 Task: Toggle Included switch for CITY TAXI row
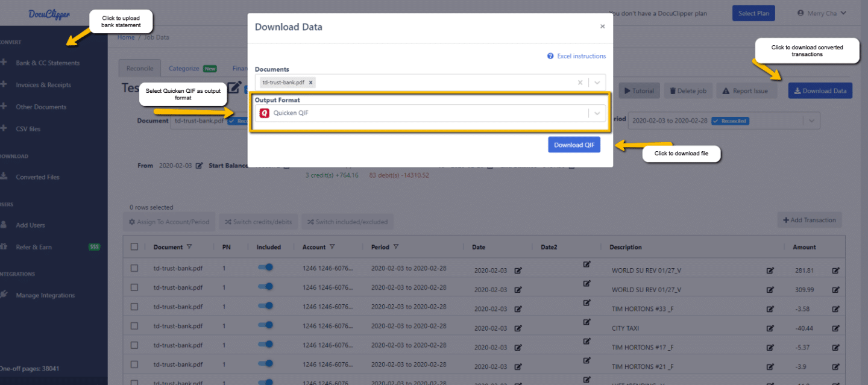point(265,325)
